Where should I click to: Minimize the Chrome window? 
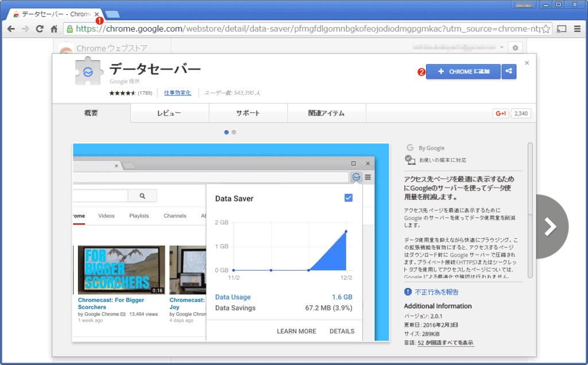point(546,5)
